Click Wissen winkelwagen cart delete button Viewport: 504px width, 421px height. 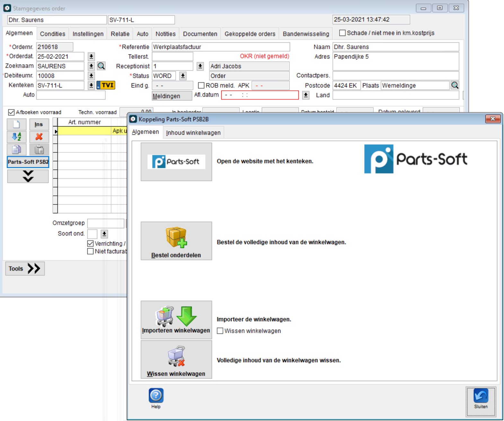176,359
